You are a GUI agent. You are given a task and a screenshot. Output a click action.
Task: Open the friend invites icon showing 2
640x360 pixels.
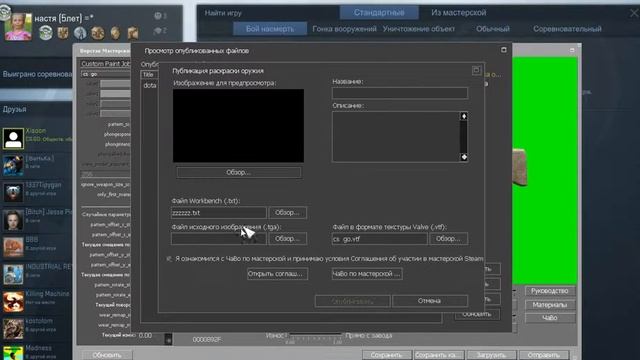tap(160, 31)
